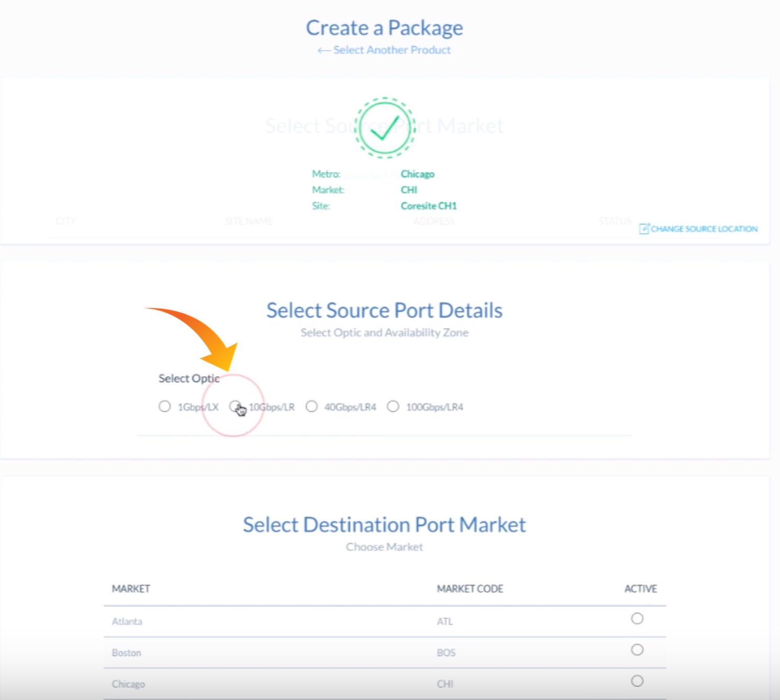This screenshot has height=700, width=780.
Task: Click the MARKET column header
Action: (x=131, y=589)
